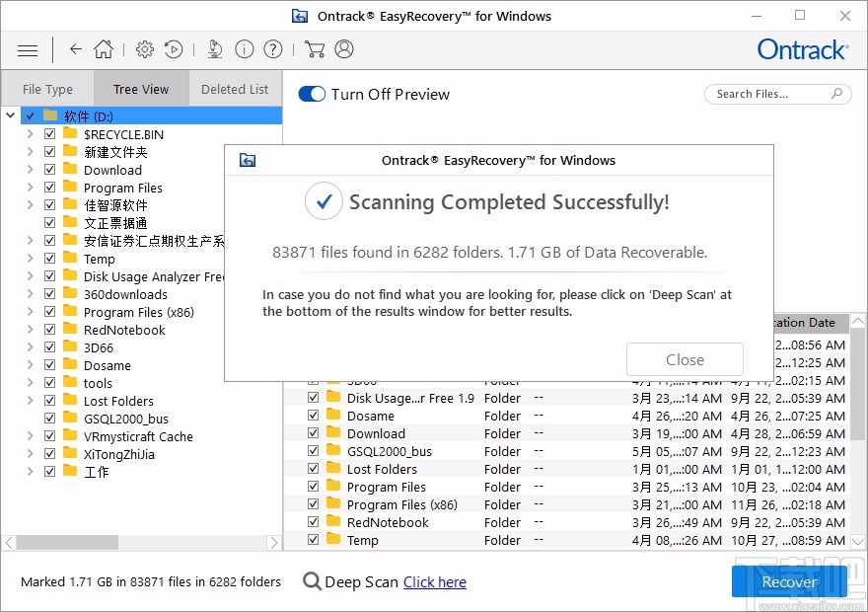
Task: Uncheck the Temp tree checkbox
Action: coord(50,258)
